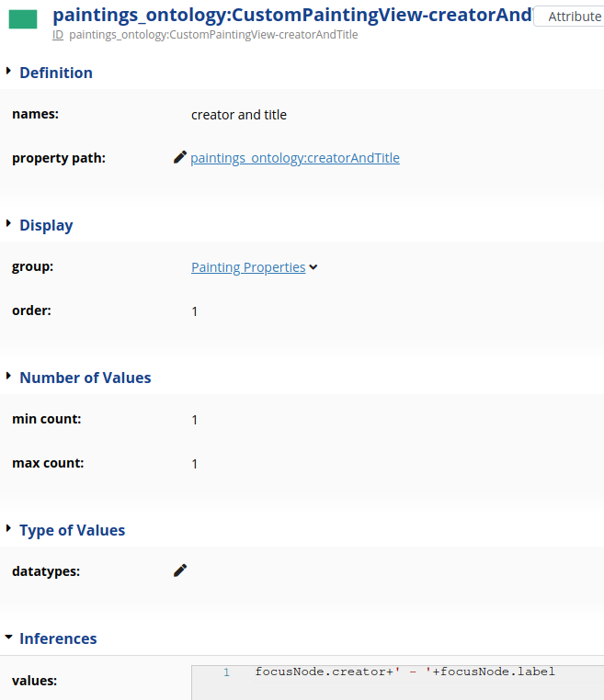The width and height of the screenshot is (604, 700).
Task: Open the dropdown arrow beside Painting Properties
Action: coord(313,267)
